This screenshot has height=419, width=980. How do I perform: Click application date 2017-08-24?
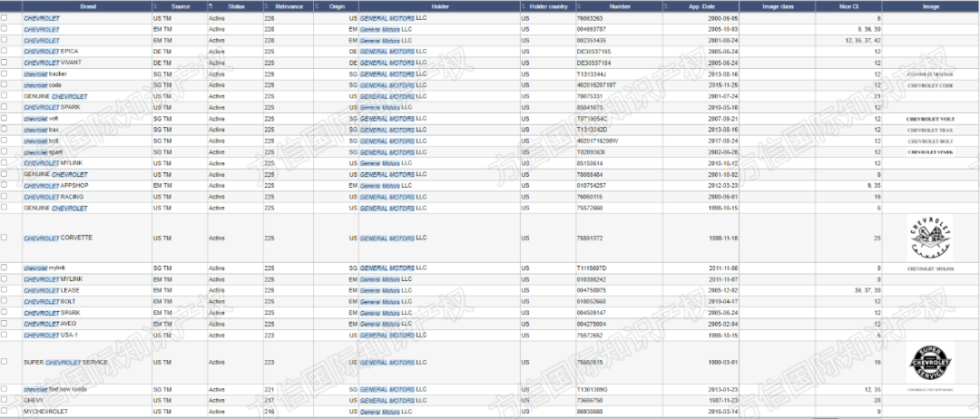(723, 141)
